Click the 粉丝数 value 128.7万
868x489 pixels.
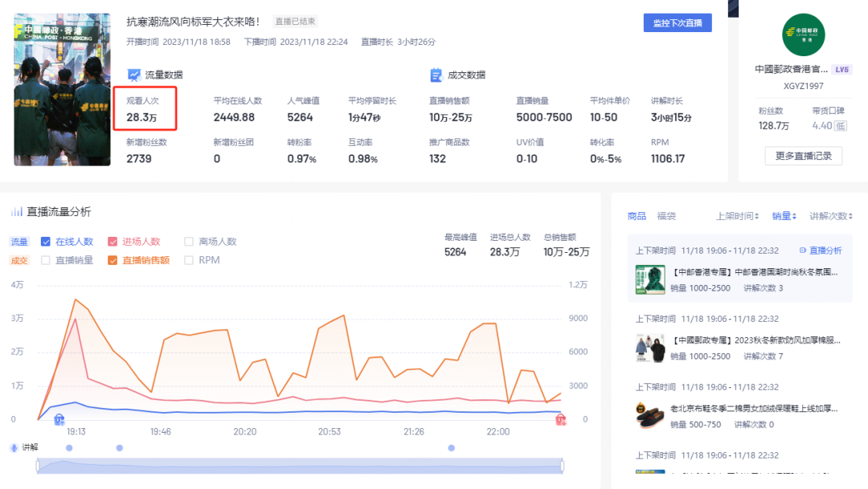tap(773, 125)
